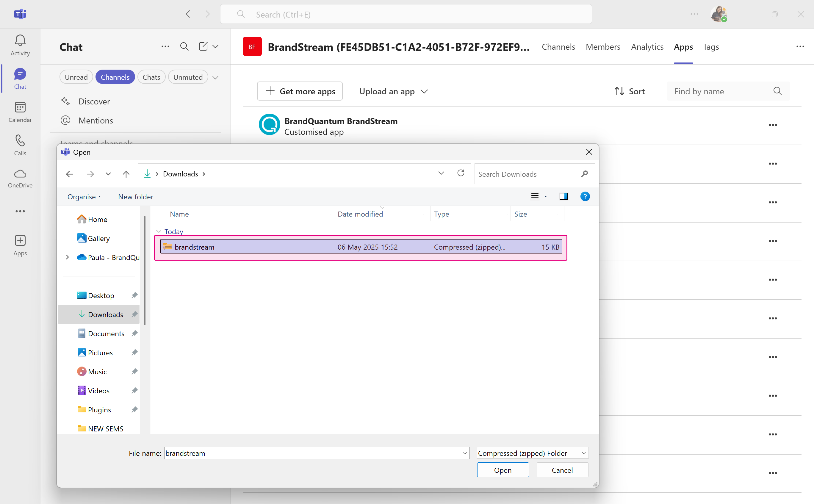814x504 pixels.
Task: Switch to the Channels tab in team header
Action: point(558,47)
